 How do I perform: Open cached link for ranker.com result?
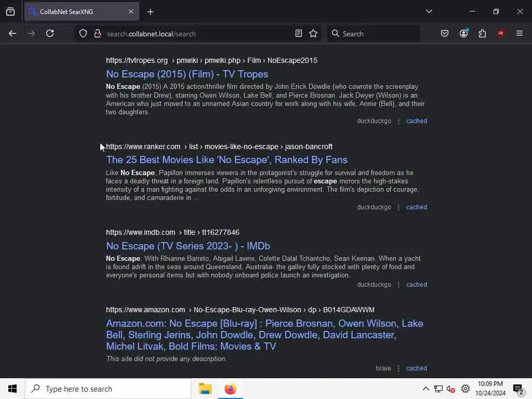tap(417, 207)
